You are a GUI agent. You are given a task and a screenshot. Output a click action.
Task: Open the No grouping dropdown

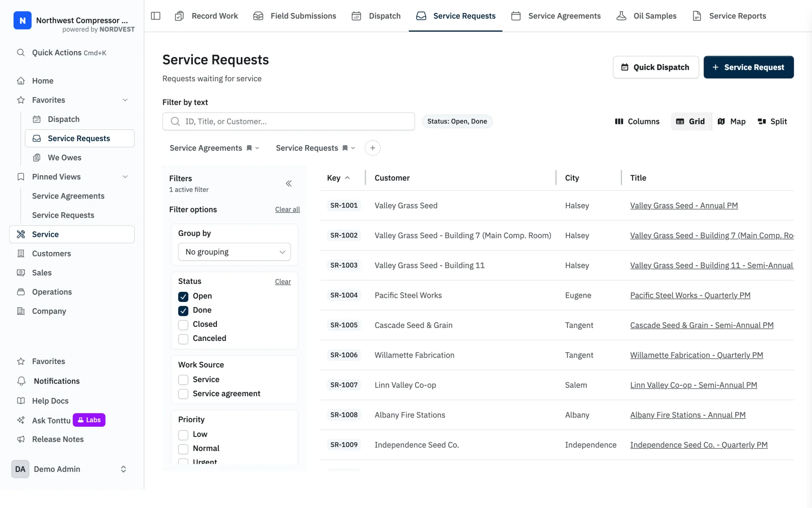[x=235, y=252]
